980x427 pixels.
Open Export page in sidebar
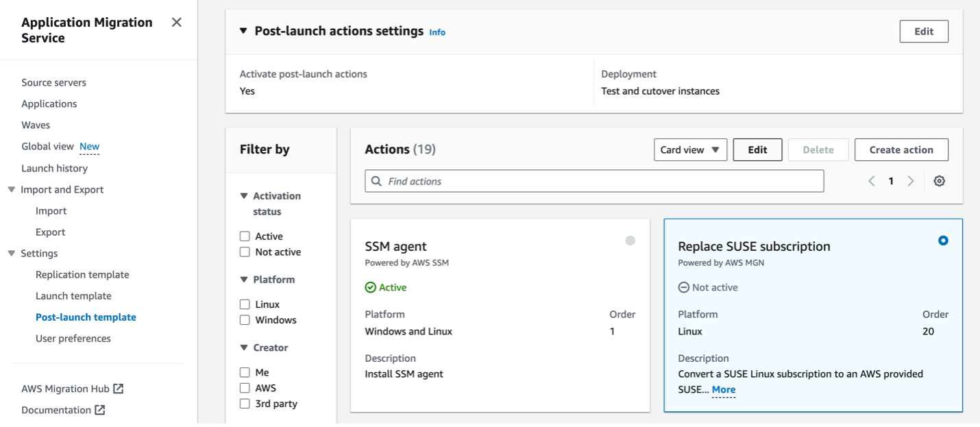(x=51, y=232)
